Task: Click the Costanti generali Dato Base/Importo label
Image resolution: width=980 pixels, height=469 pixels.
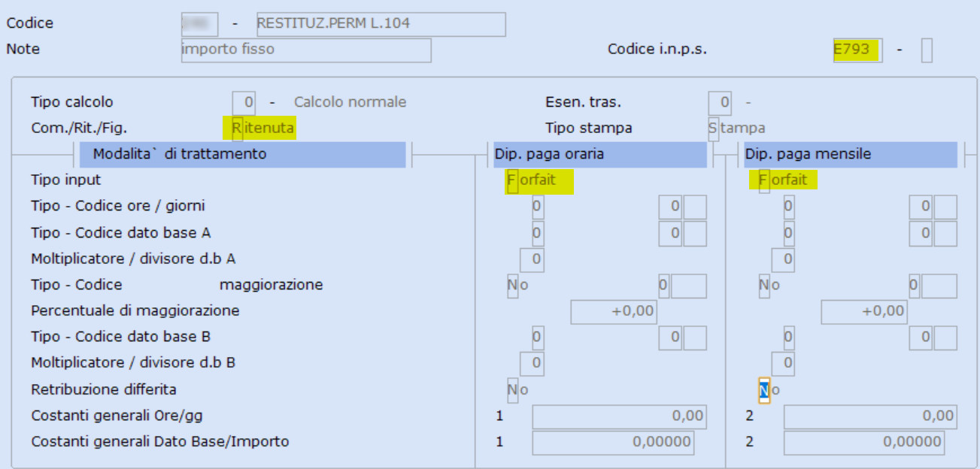Action: [160, 442]
